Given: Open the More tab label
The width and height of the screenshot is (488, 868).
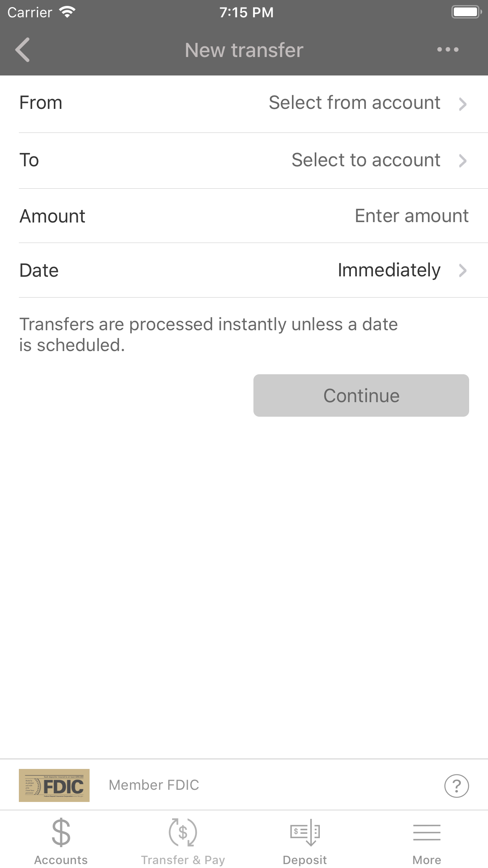Looking at the screenshot, I should (x=427, y=860).
